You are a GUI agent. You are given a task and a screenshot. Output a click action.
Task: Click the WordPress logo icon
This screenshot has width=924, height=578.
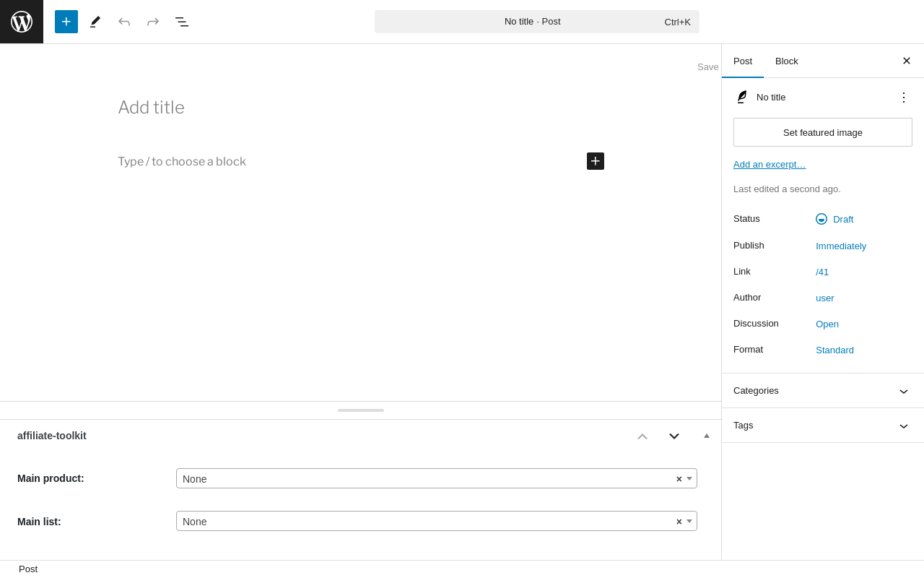(22, 22)
